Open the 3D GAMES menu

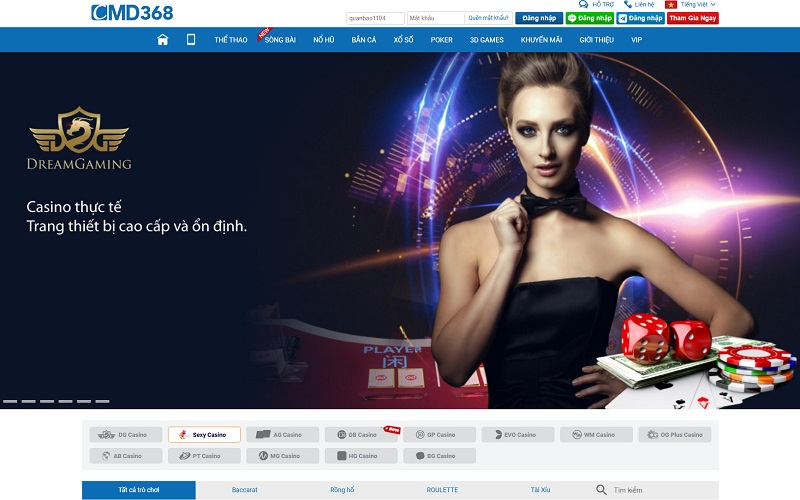[x=486, y=40]
